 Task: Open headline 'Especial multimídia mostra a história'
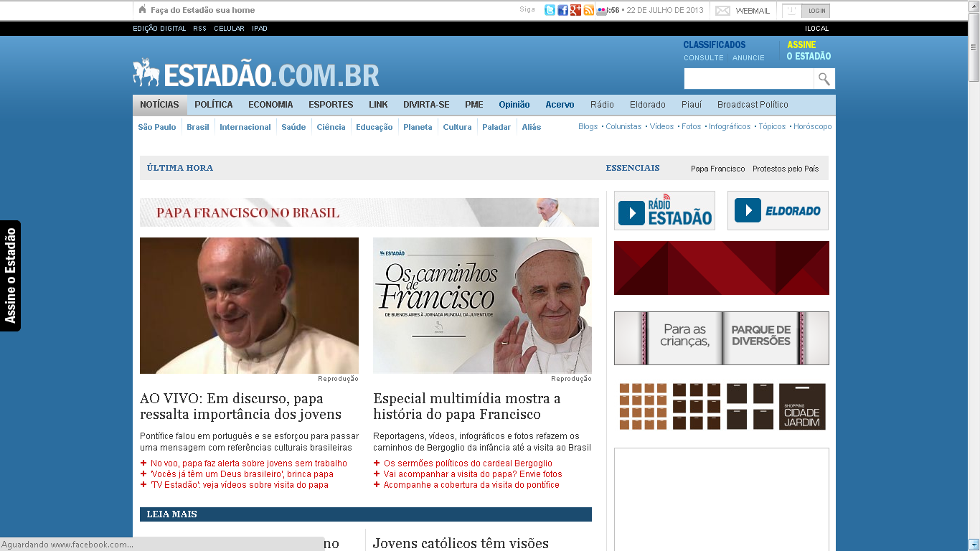coord(467,406)
